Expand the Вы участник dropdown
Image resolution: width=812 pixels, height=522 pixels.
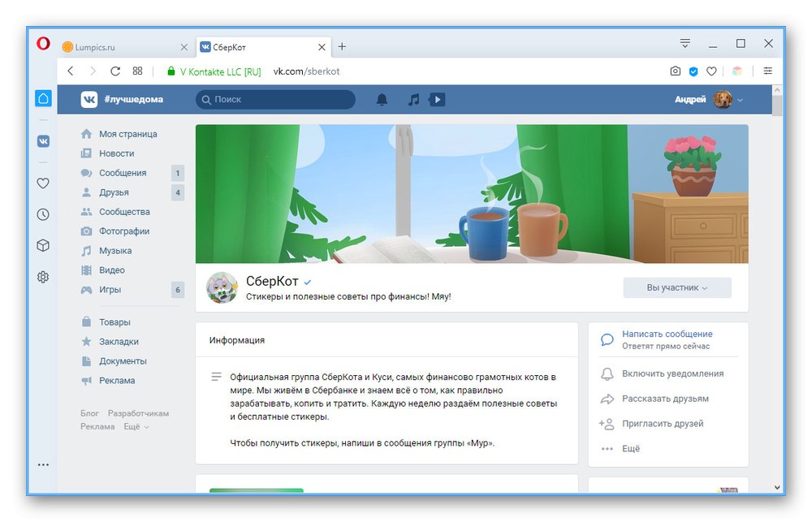coord(677,287)
